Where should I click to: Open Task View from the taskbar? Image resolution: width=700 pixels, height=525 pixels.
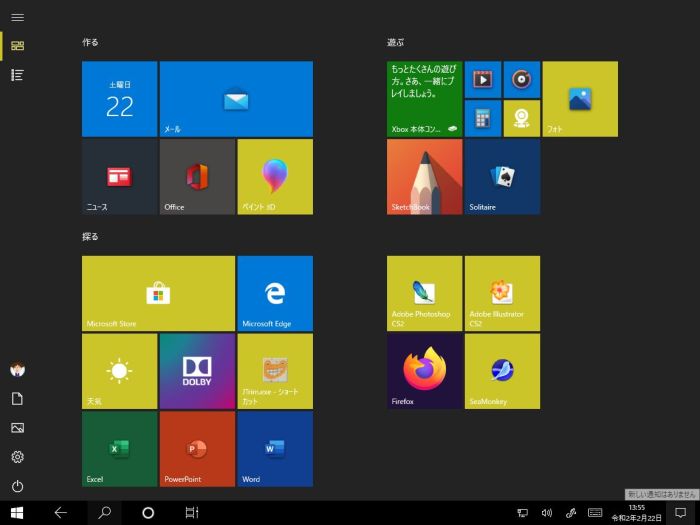pos(191,512)
